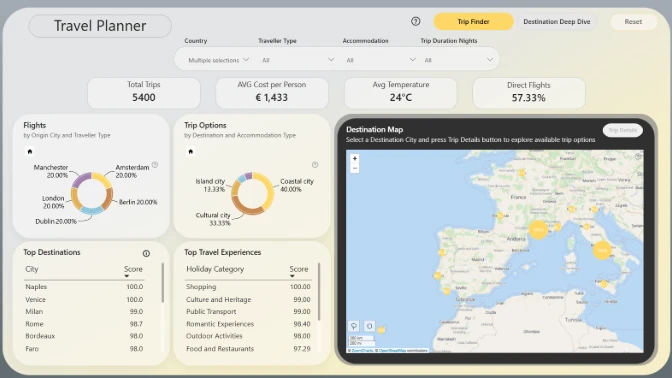Click the Reset button
Image resolution: width=672 pixels, height=378 pixels.
click(633, 21)
